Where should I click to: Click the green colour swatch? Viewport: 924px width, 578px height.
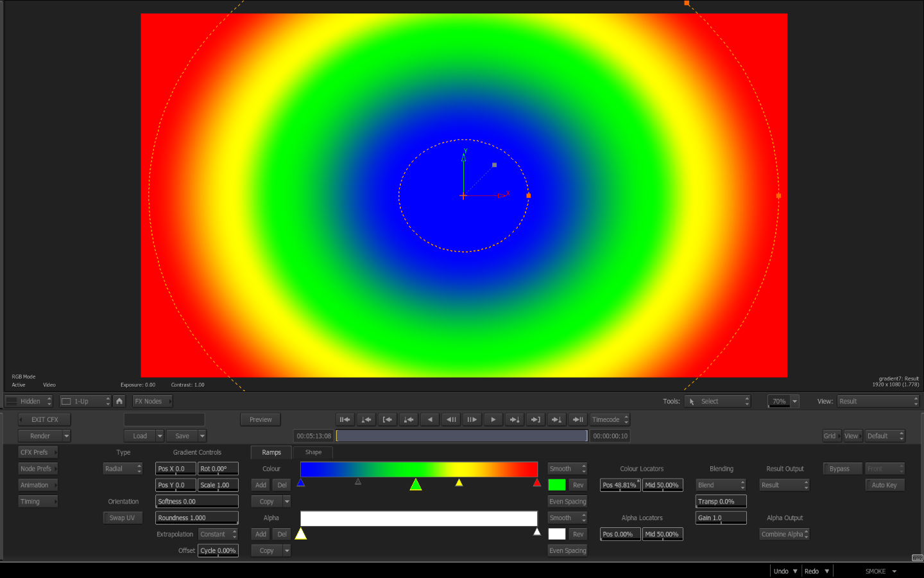tap(557, 485)
